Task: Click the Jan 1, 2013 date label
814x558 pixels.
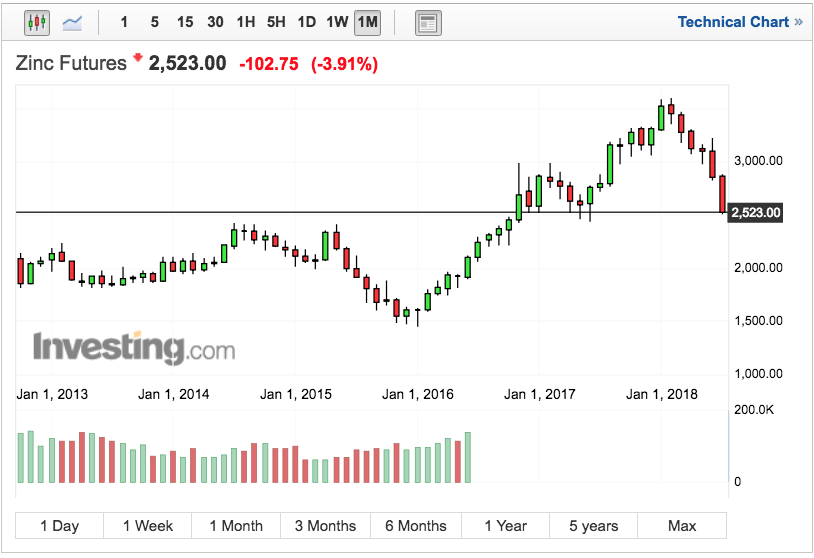Action: click(52, 394)
